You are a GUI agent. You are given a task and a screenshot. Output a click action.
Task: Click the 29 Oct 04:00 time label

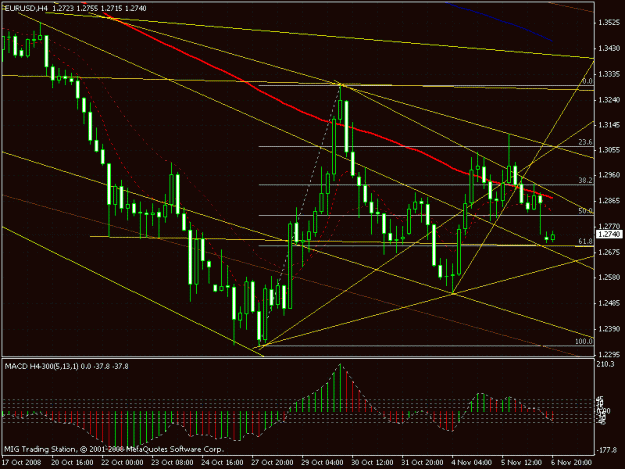(322, 463)
